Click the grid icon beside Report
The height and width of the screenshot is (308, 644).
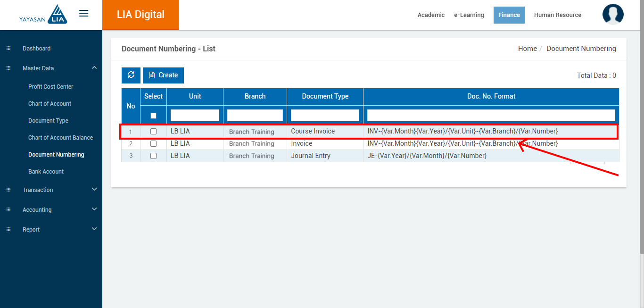8,230
